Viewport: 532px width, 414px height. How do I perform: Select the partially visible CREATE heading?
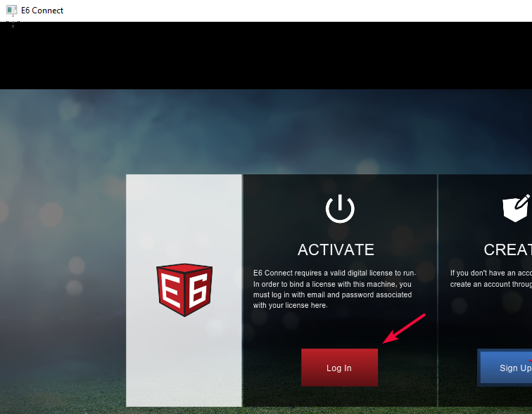pos(507,250)
